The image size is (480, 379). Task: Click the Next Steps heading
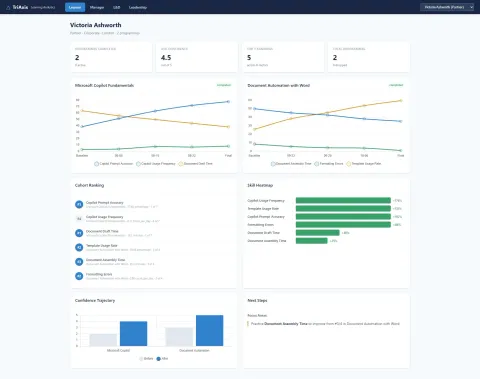coord(257,301)
